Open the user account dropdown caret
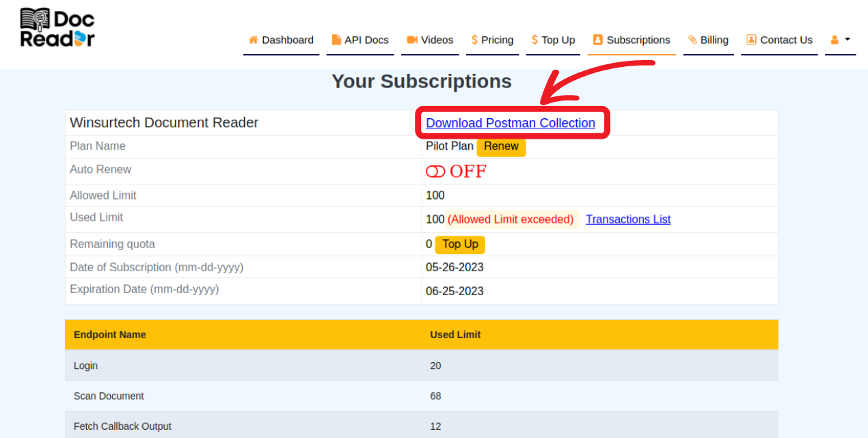 click(x=847, y=39)
